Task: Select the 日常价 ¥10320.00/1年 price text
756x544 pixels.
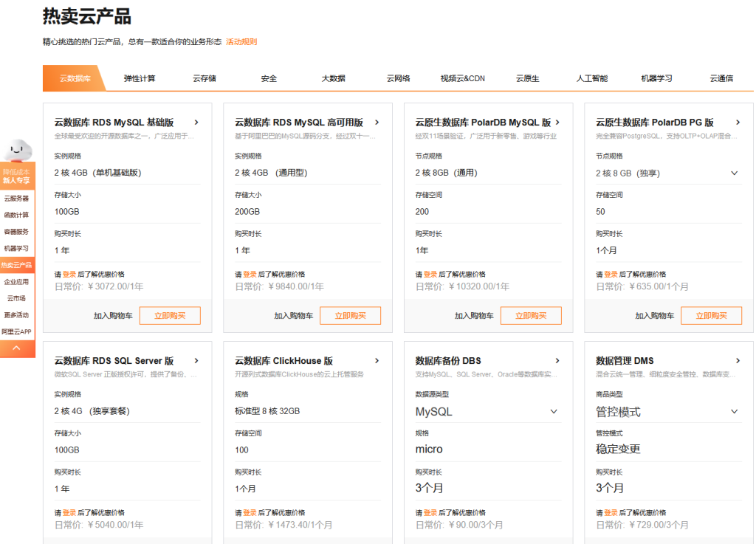Action: pyautogui.click(x=462, y=286)
